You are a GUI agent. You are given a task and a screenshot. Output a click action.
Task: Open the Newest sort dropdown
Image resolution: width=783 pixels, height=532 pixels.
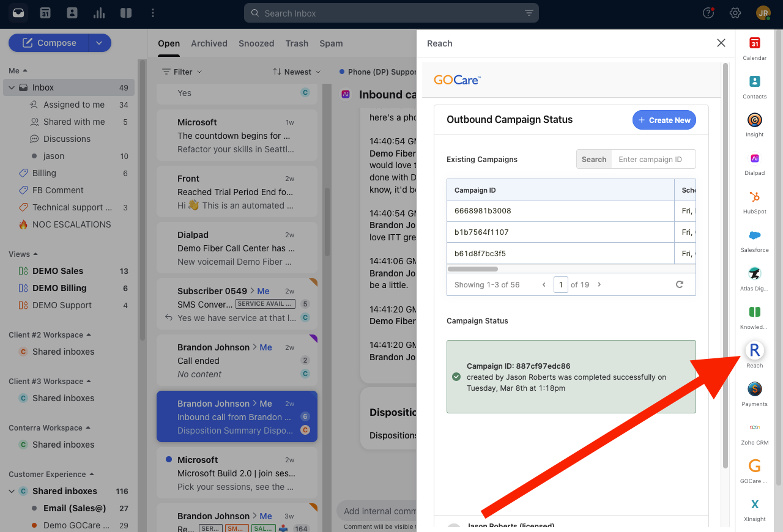(x=297, y=72)
